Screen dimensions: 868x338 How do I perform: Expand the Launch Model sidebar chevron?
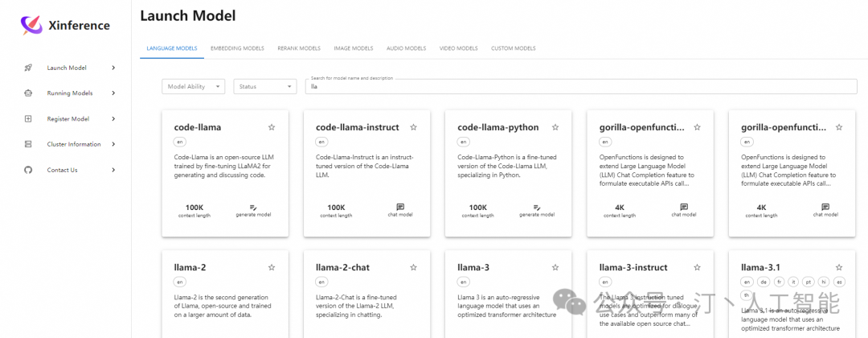(x=113, y=68)
